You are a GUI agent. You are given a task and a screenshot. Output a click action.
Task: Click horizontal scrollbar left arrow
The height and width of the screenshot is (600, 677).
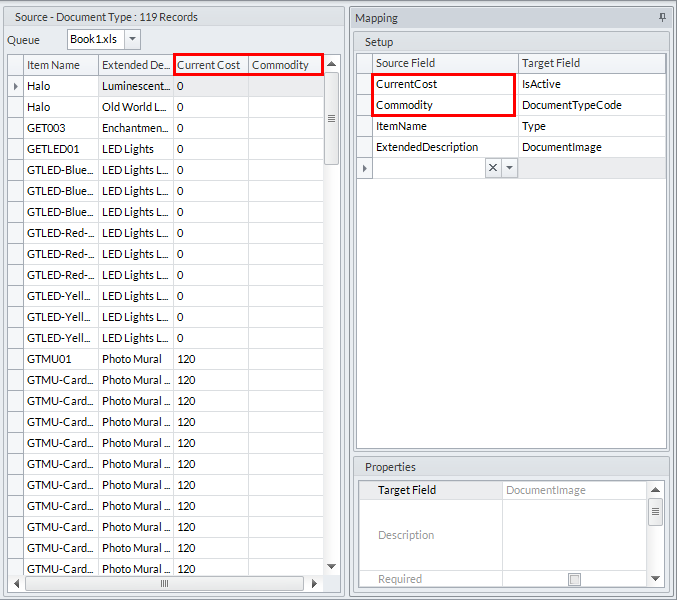[x=16, y=583]
